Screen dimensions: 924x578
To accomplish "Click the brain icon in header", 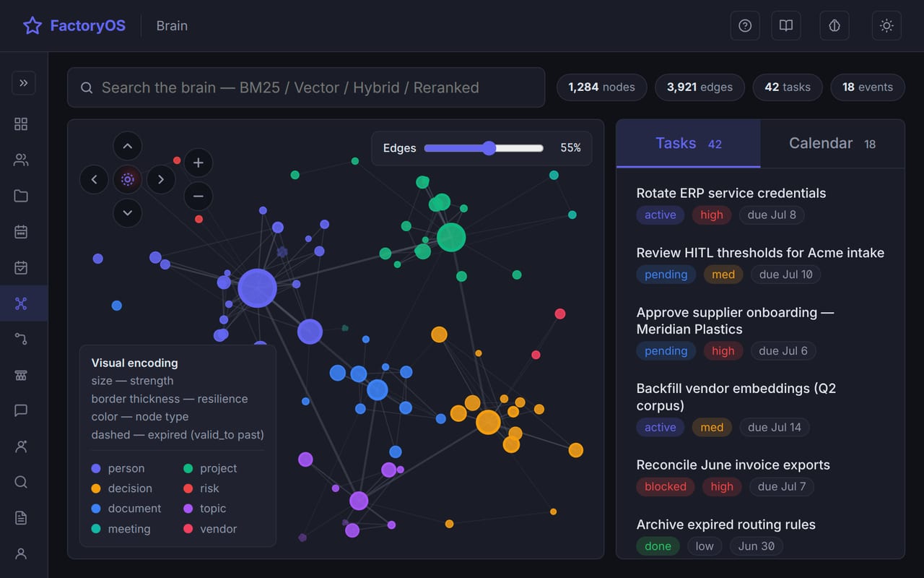I will (x=834, y=26).
